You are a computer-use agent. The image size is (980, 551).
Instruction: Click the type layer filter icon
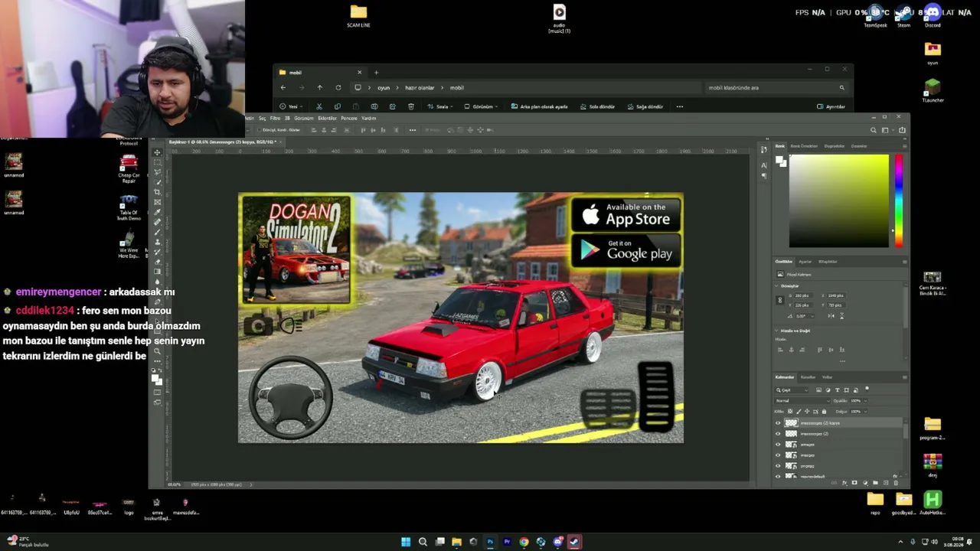click(837, 390)
